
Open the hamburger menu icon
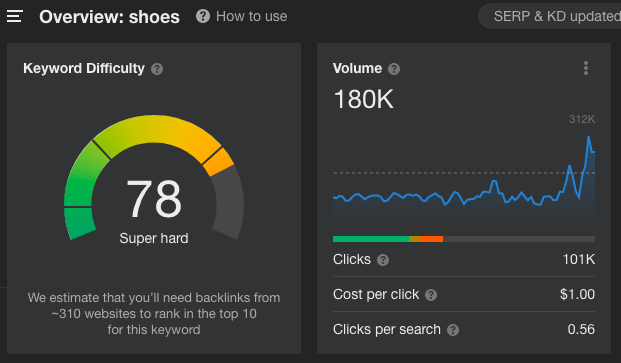click(15, 17)
